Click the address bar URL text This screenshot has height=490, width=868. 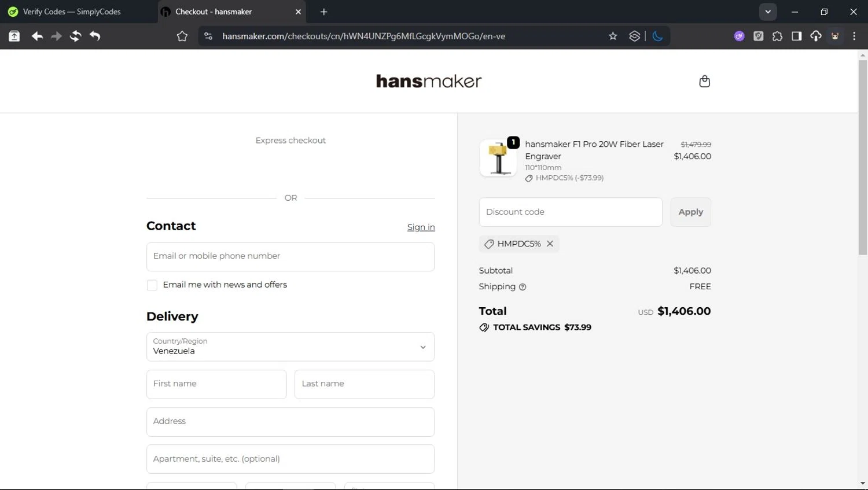coord(363,36)
